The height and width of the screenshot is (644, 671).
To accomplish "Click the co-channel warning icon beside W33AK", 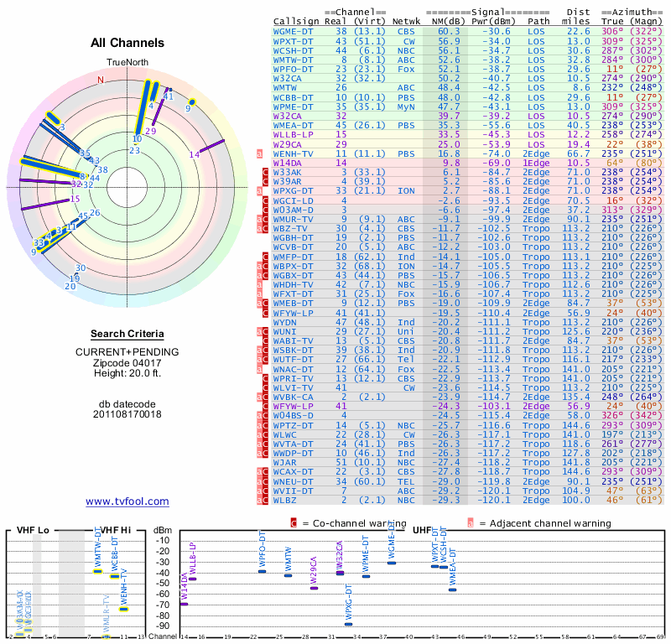I will (x=265, y=173).
